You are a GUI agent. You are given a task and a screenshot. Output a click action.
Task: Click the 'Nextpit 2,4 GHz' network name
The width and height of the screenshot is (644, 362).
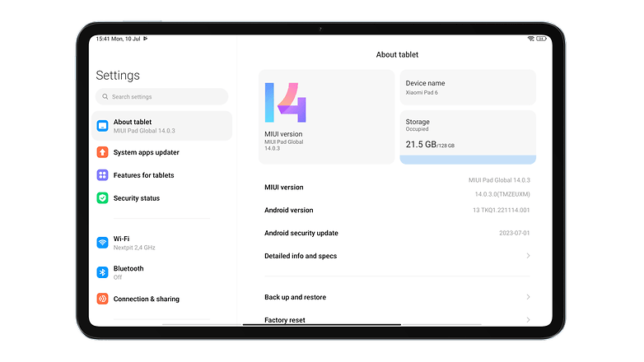click(x=134, y=248)
